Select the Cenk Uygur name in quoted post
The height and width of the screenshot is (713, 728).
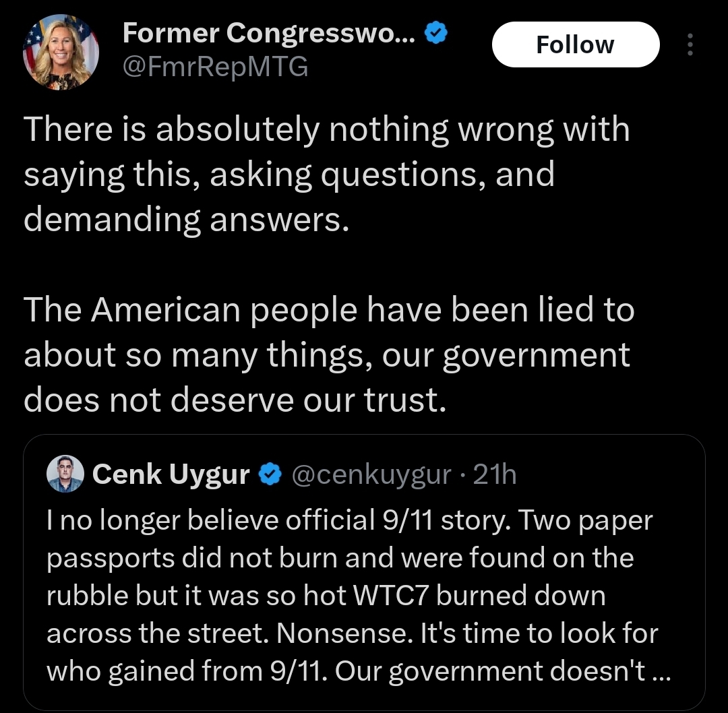(x=171, y=475)
